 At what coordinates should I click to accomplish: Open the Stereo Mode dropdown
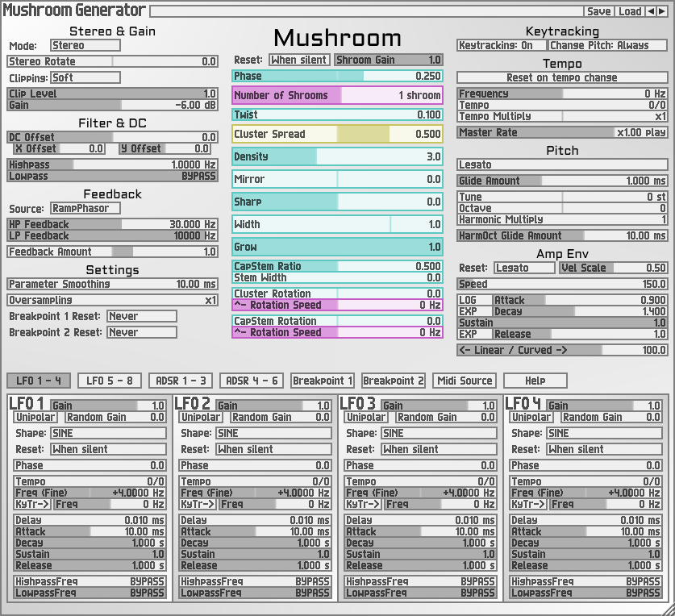pyautogui.click(x=85, y=45)
